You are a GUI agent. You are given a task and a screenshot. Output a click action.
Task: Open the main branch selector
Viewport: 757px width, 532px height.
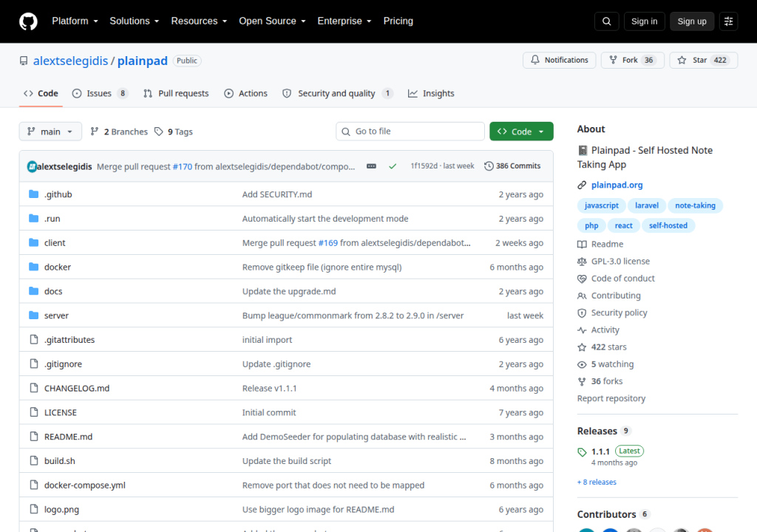pyautogui.click(x=50, y=132)
